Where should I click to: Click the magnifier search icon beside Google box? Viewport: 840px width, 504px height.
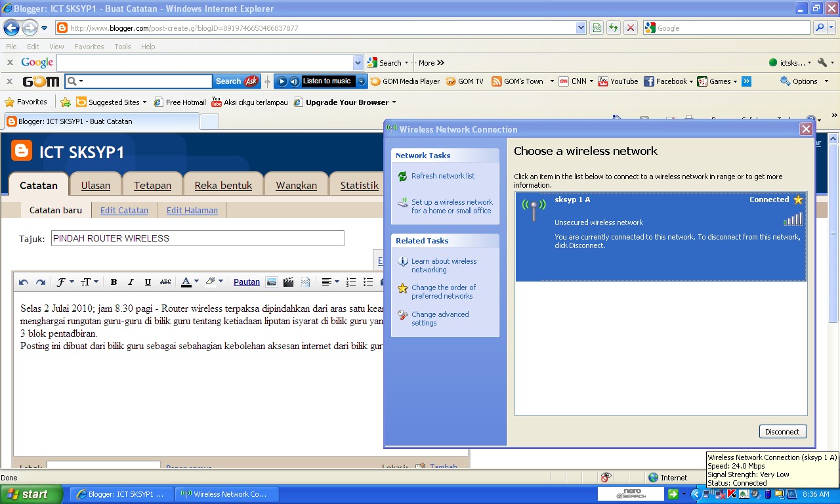[x=819, y=28]
